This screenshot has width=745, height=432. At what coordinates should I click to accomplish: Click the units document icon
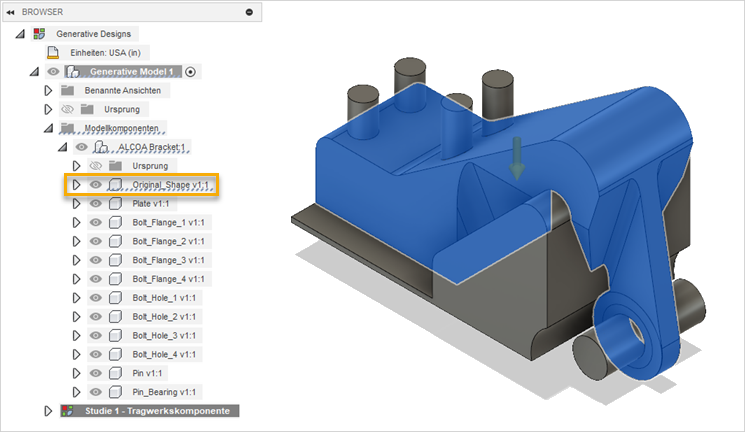[53, 53]
